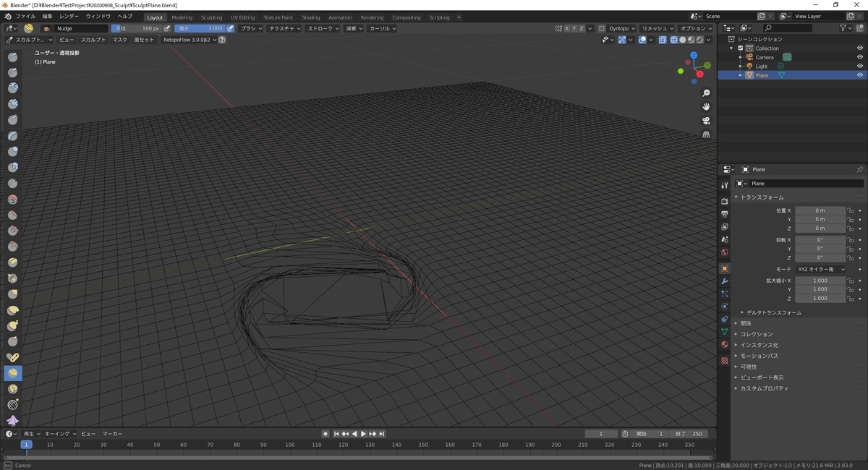Image resolution: width=868 pixels, height=470 pixels.
Task: Open the Modifiers wrench tab icon
Action: click(724, 281)
